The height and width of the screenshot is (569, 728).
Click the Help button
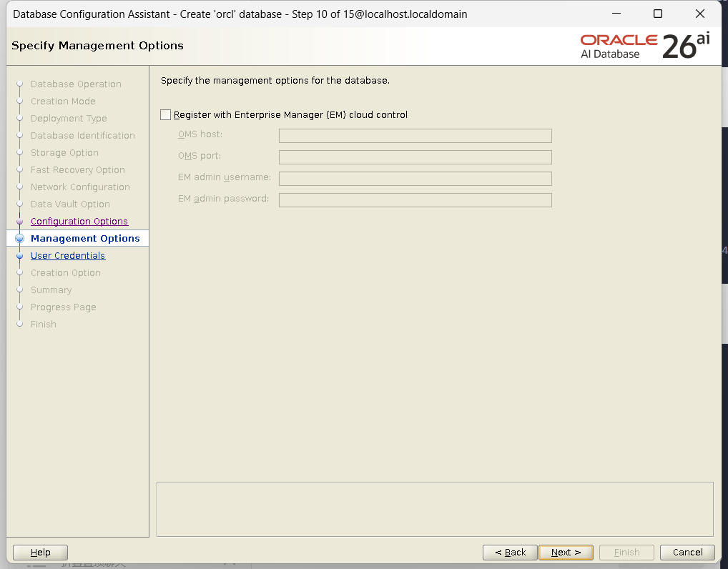coord(40,553)
